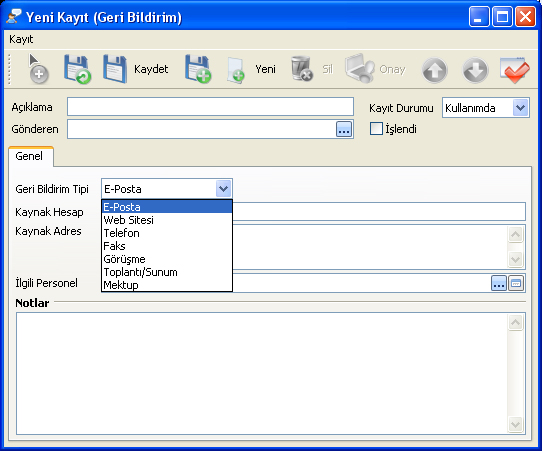Click the save-and-refresh floppy icon

77,69
